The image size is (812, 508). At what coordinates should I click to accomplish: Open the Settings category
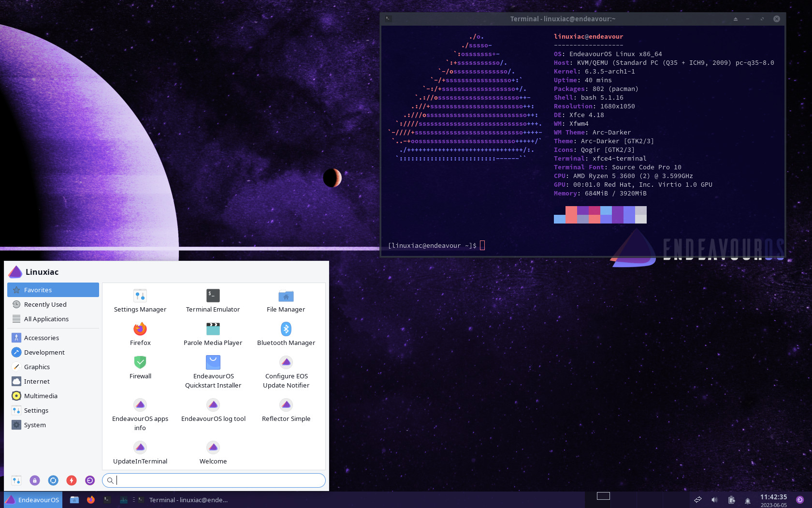53,410
